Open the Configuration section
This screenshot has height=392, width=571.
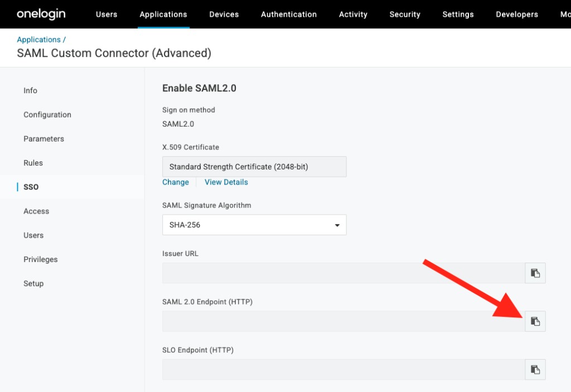[x=47, y=114]
